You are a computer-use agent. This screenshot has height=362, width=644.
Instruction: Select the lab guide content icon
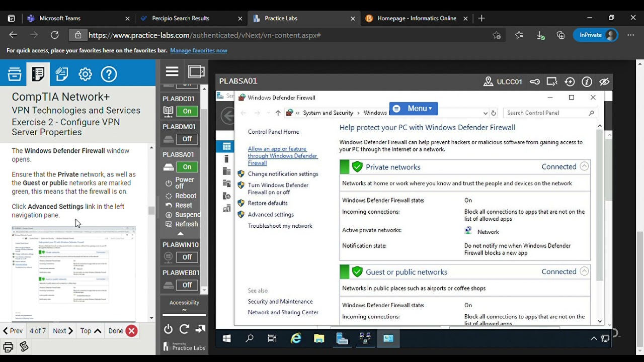[38, 74]
